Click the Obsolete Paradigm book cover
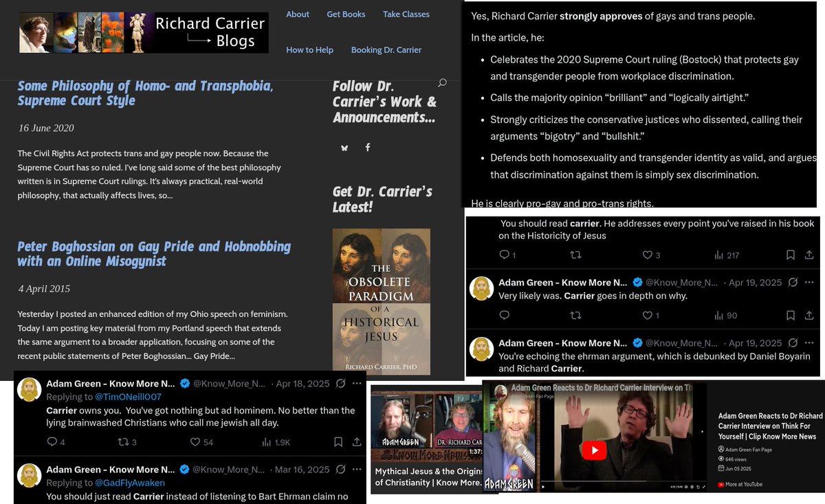This screenshot has width=825, height=504. (x=382, y=301)
